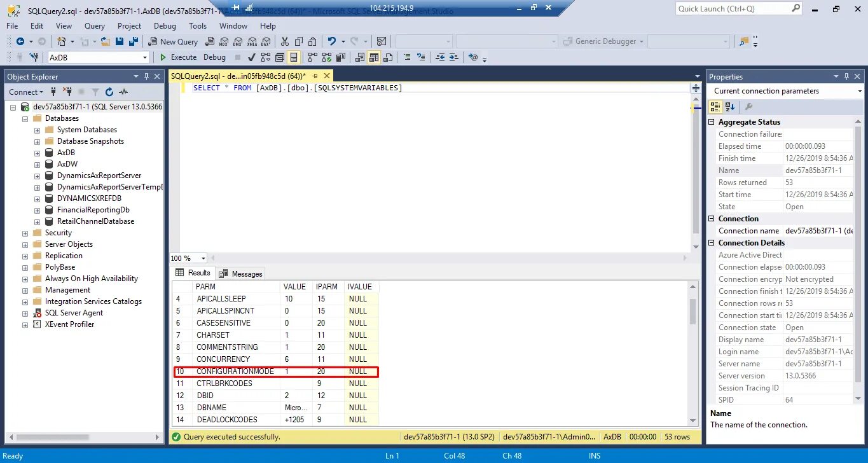Select the RetailChannelDatabase tree item

pos(95,221)
